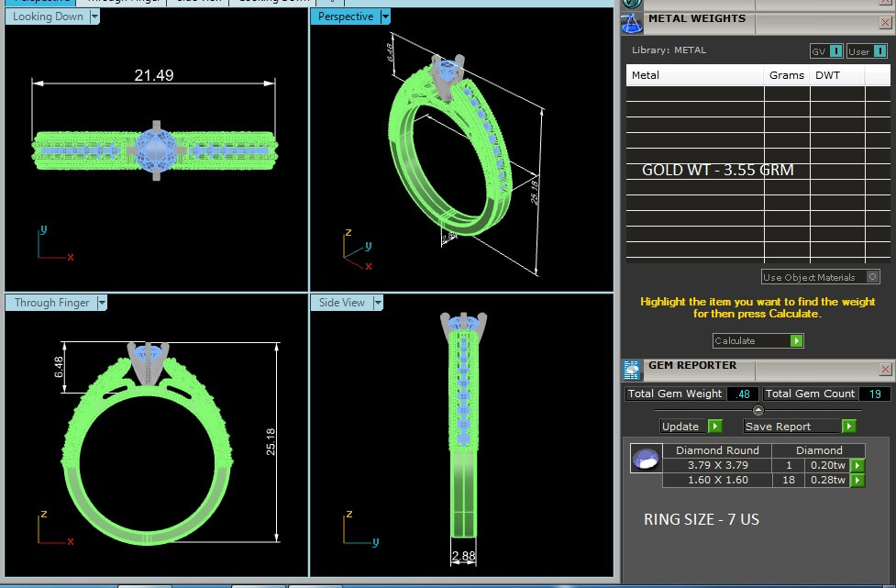Open the Looking Down viewport dropdown
Screen dimensions: 896x588
tap(94, 17)
